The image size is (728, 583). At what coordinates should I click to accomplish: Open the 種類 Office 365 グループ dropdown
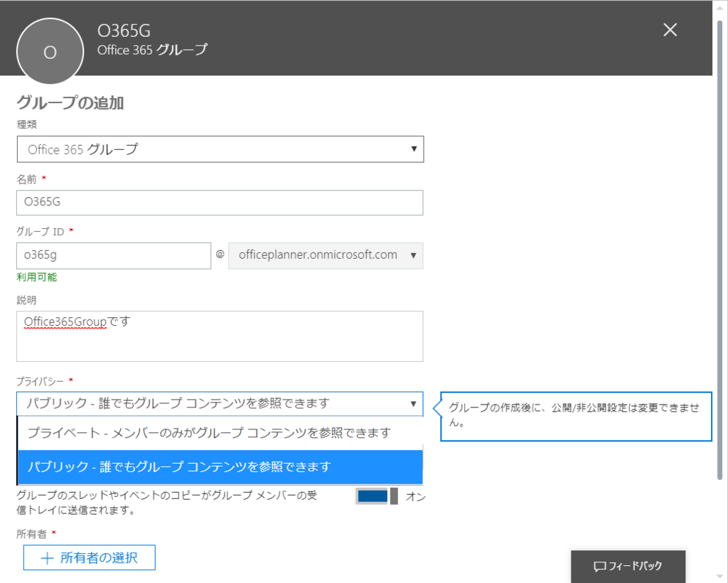(220, 149)
